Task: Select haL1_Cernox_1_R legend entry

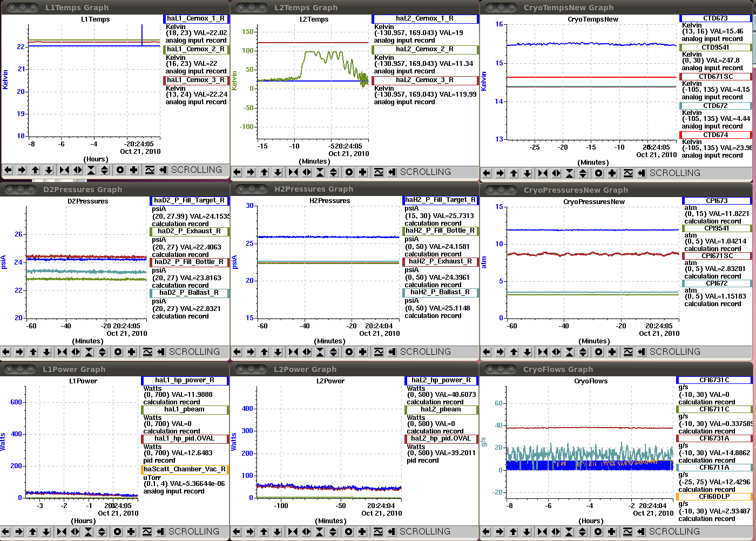Action: click(196, 19)
